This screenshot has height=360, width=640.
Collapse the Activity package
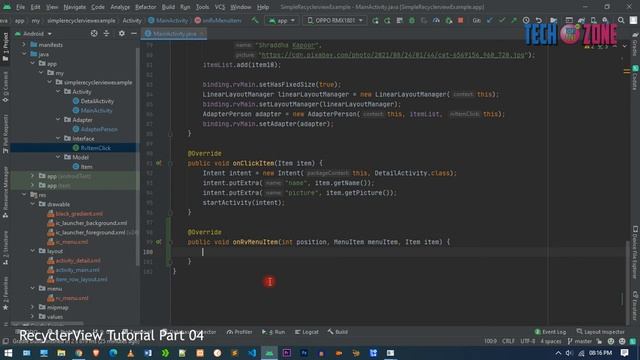(58, 91)
